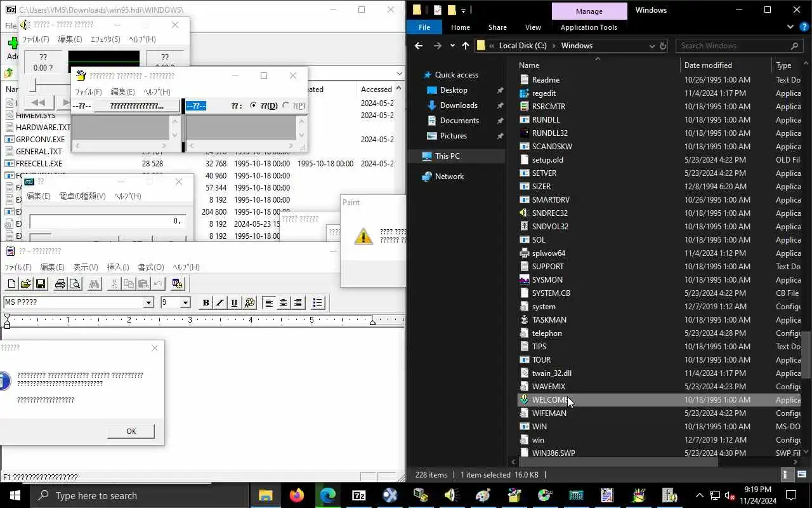This screenshot has width=812, height=508.
Task: Click Sound Recorder's rewind button
Action: [38, 102]
